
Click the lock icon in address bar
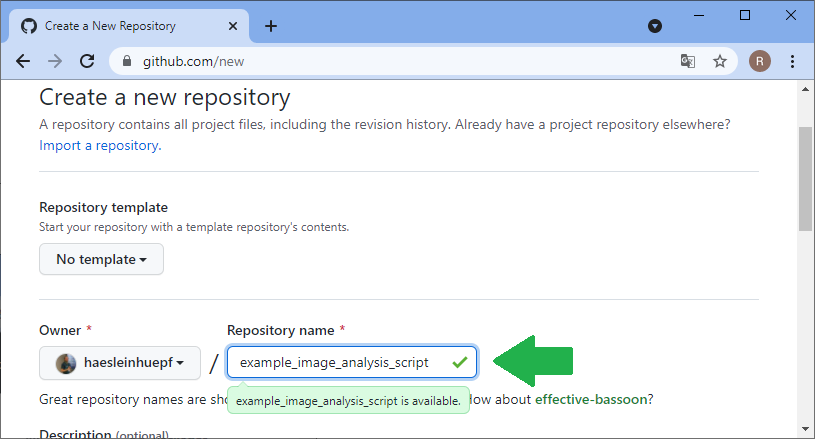coord(127,61)
